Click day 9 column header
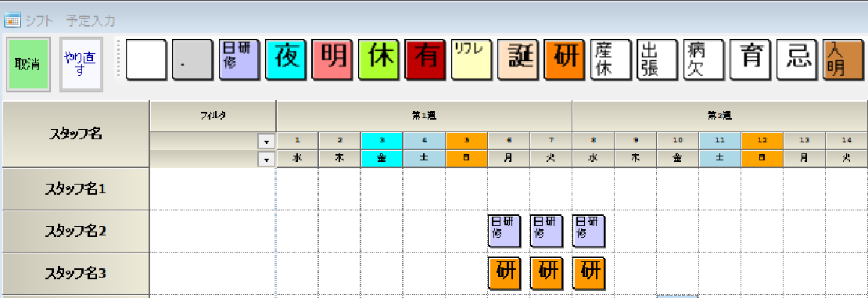Image resolution: width=868 pixels, height=298 pixels. [636, 141]
